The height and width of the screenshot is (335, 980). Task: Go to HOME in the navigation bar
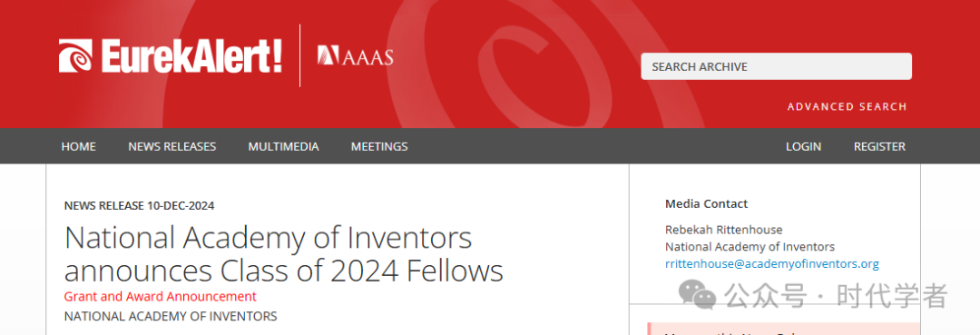79,146
